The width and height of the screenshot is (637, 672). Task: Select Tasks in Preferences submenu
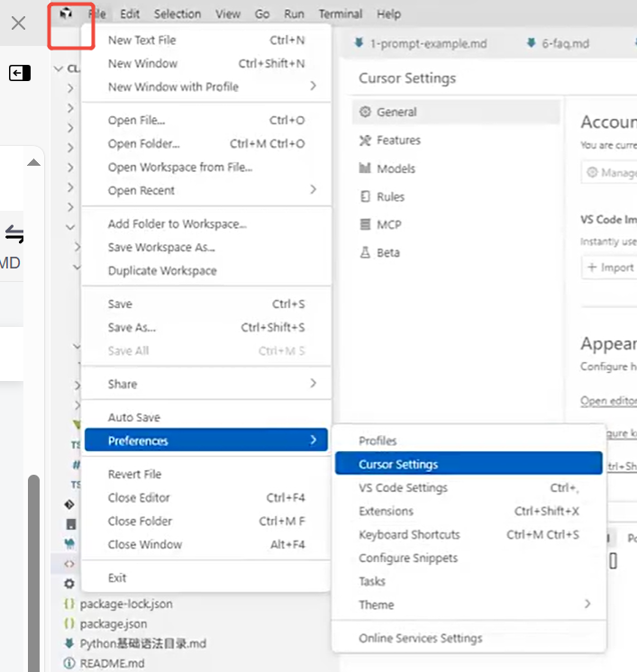tap(469, 581)
